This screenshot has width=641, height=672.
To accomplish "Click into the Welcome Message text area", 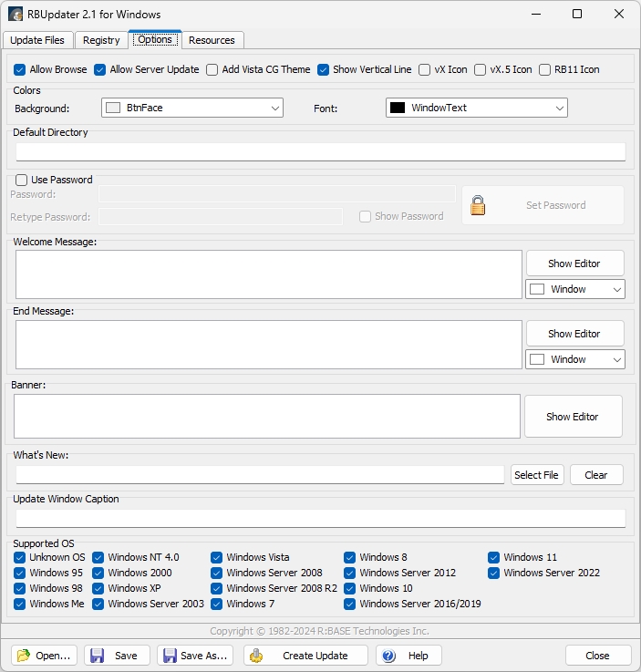I will [x=269, y=274].
